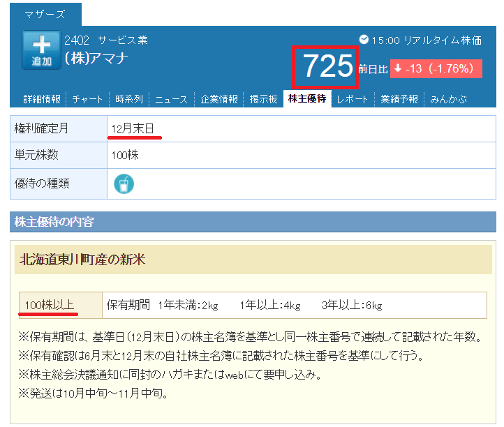504x427 pixels.
Task: Select the 株主優待 tab
Action: pyautogui.click(x=307, y=98)
